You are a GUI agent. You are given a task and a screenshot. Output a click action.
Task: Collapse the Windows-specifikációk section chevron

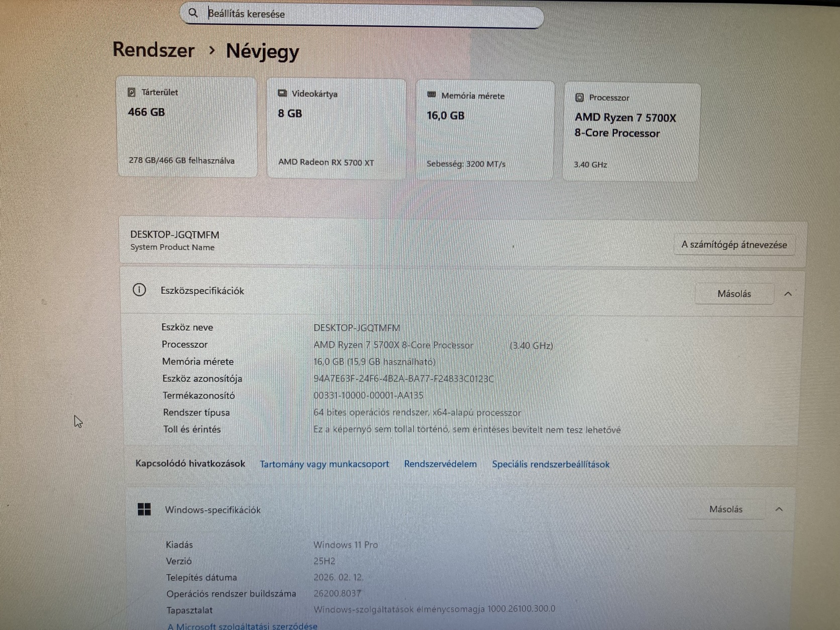coord(779,509)
